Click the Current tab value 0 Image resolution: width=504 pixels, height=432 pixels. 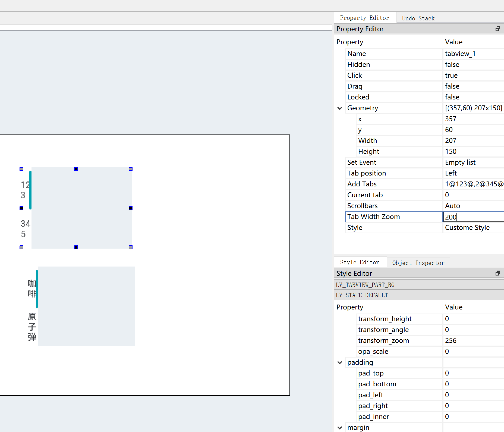(x=473, y=195)
